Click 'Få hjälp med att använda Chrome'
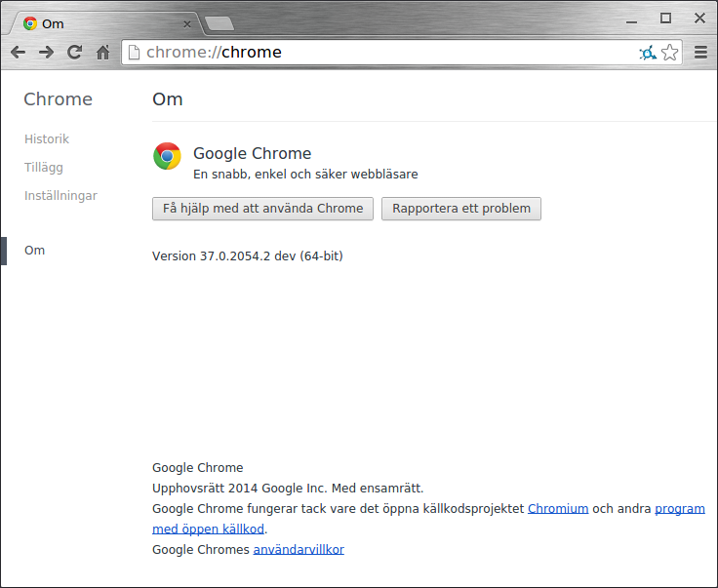 pos(262,209)
